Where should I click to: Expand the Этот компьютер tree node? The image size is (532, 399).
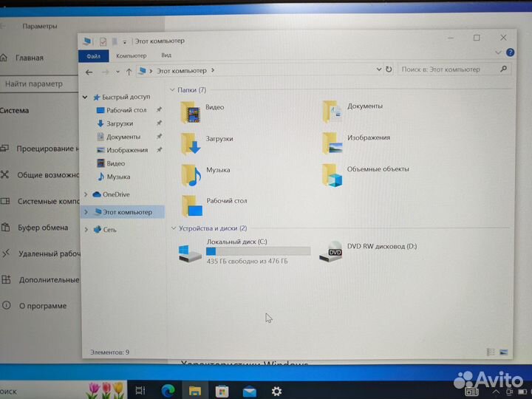(x=86, y=212)
